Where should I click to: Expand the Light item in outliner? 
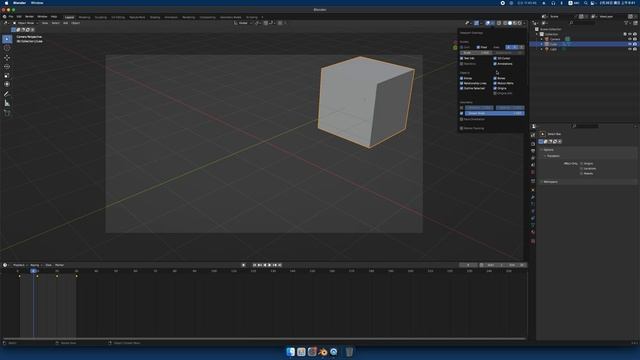point(542,49)
